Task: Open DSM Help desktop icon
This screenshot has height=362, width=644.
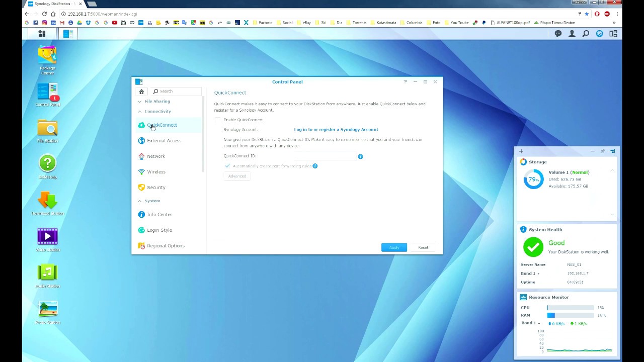Action: pos(47,167)
